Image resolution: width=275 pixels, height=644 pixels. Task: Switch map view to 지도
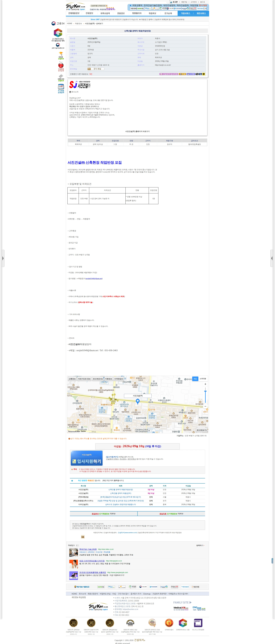tap(195, 379)
